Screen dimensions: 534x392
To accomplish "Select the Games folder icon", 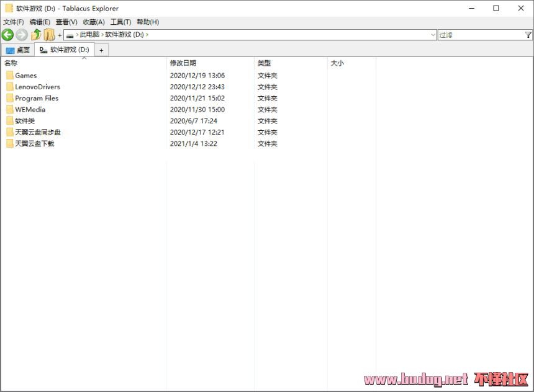I will [x=10, y=75].
